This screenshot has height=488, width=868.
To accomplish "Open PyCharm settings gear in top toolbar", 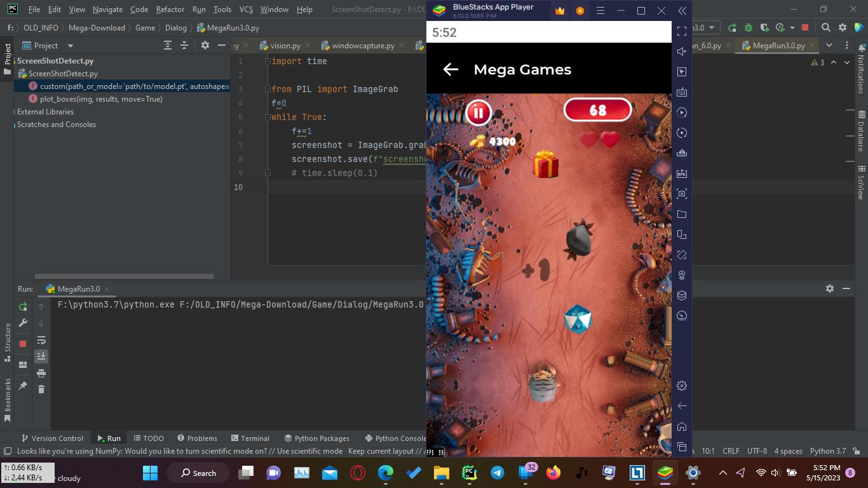I will [843, 28].
